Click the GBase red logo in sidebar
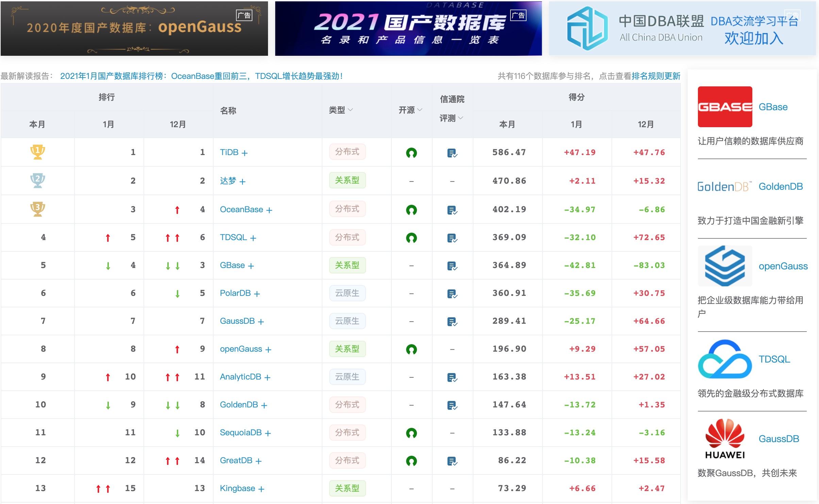Viewport: 819px width, 504px height. (x=724, y=107)
